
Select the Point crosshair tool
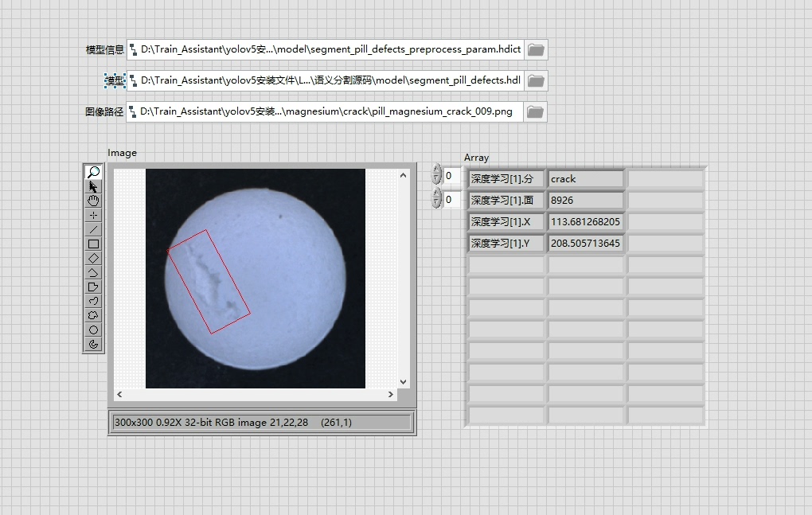pos(93,216)
